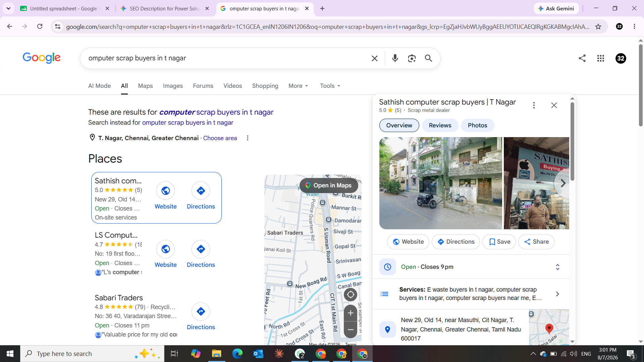Open the building street-view photo thumbnail
This screenshot has height=362, width=644.
tap(440, 183)
